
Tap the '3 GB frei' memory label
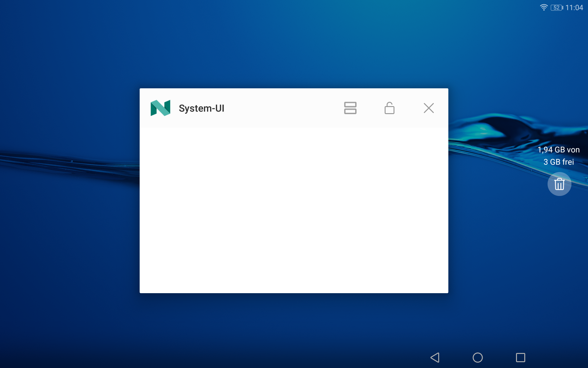click(558, 162)
